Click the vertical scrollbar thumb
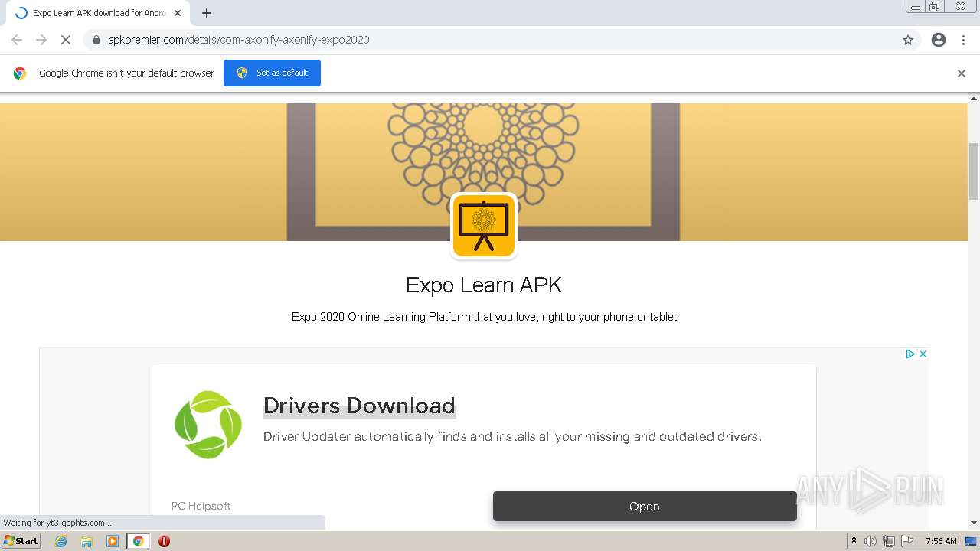The width and height of the screenshot is (980, 551). click(x=974, y=171)
